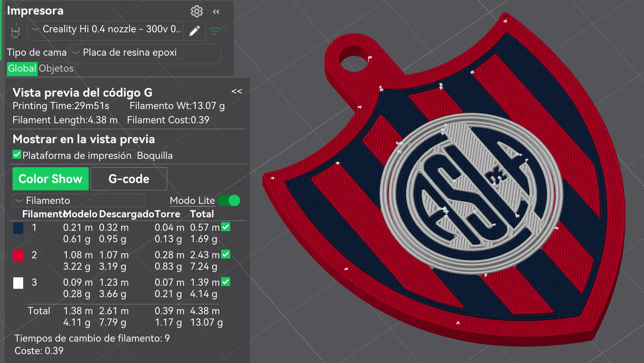
Task: Uncheck Plataforma de impresión checkbox
Action: pyautogui.click(x=17, y=154)
